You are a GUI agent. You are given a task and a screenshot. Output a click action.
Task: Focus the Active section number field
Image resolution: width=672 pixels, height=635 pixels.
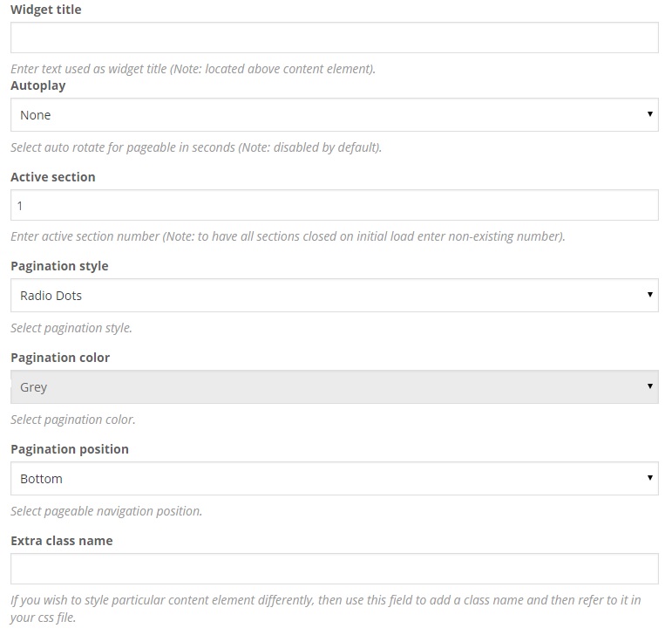(334, 206)
